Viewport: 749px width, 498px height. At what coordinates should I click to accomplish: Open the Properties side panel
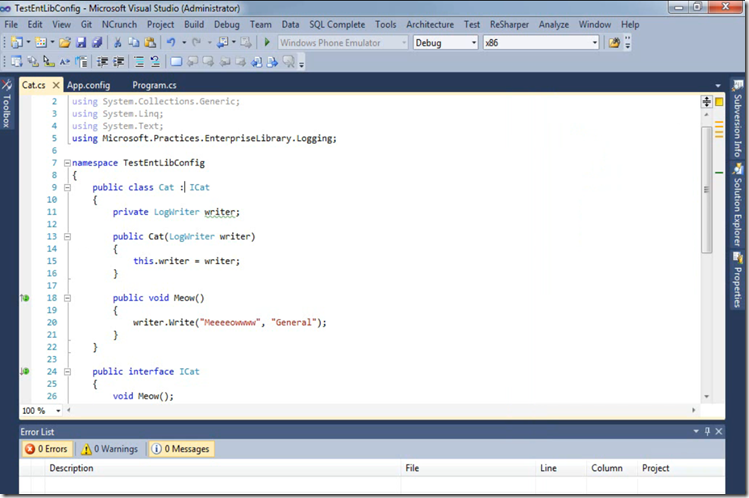click(738, 280)
